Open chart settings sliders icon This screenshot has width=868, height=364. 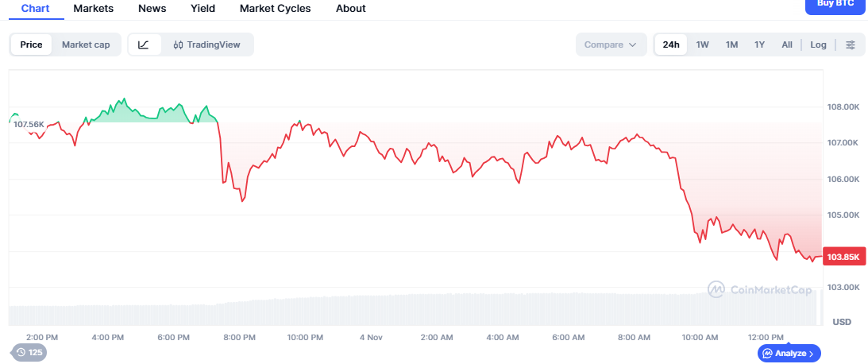pos(850,45)
